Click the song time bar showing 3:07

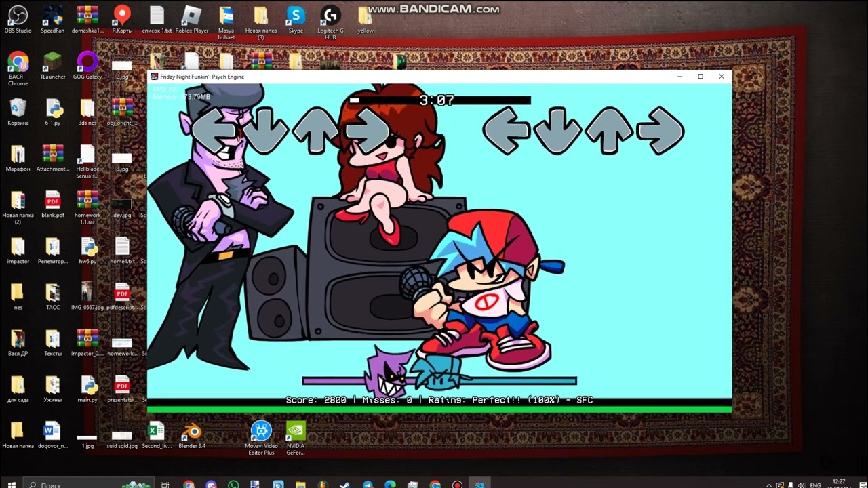click(x=439, y=100)
